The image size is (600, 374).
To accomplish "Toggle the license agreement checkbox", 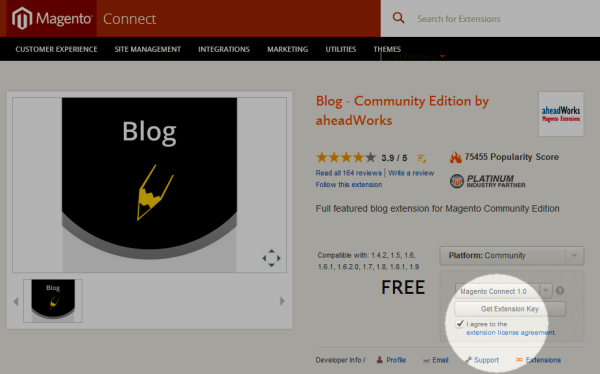I will click(460, 324).
